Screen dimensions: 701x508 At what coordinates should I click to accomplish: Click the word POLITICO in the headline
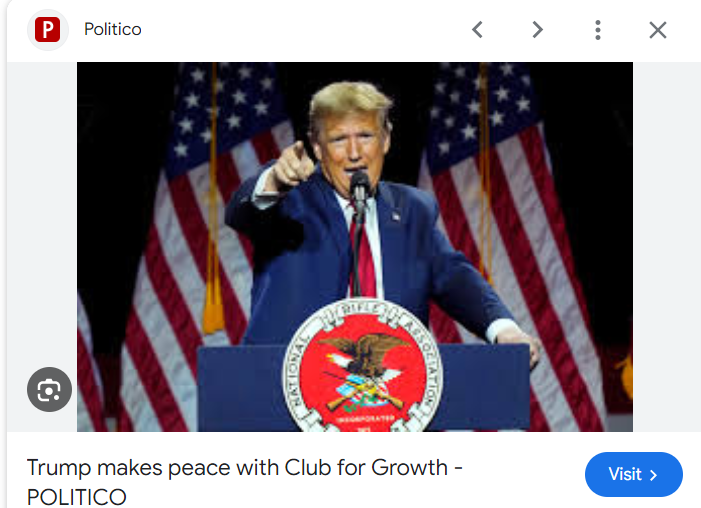(76, 497)
